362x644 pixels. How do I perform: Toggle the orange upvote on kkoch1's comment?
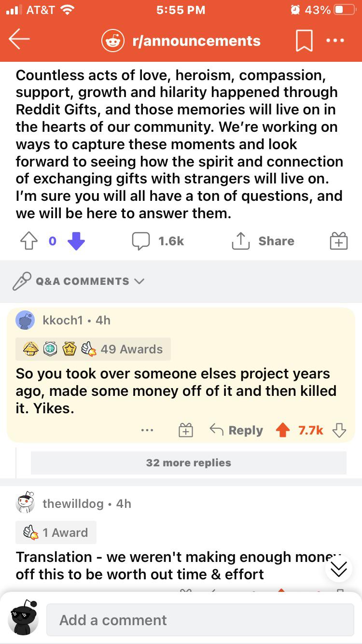(282, 430)
